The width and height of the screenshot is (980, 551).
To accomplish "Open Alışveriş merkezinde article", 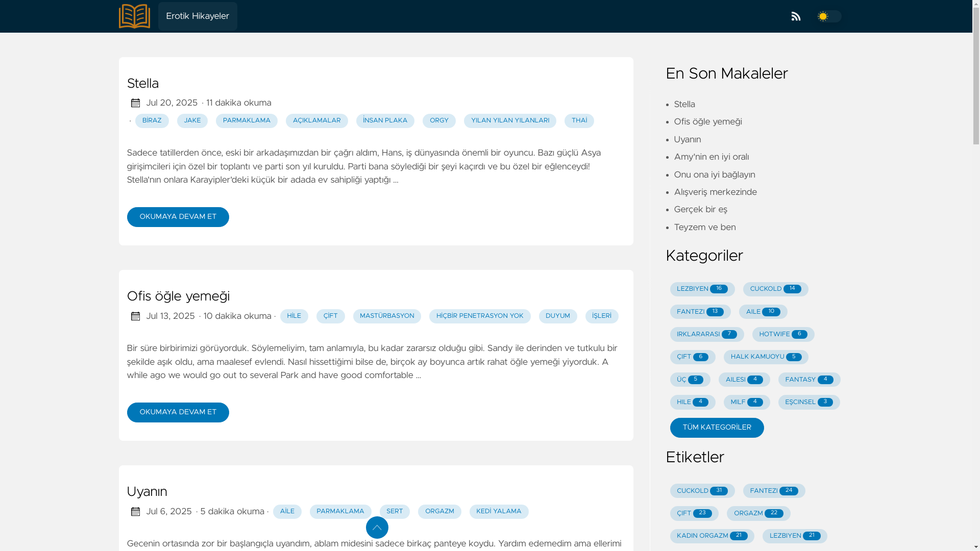I will (x=715, y=192).
